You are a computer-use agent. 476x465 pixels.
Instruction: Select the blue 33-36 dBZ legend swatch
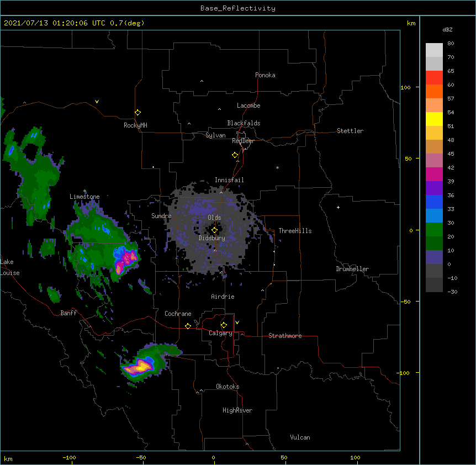(434, 202)
